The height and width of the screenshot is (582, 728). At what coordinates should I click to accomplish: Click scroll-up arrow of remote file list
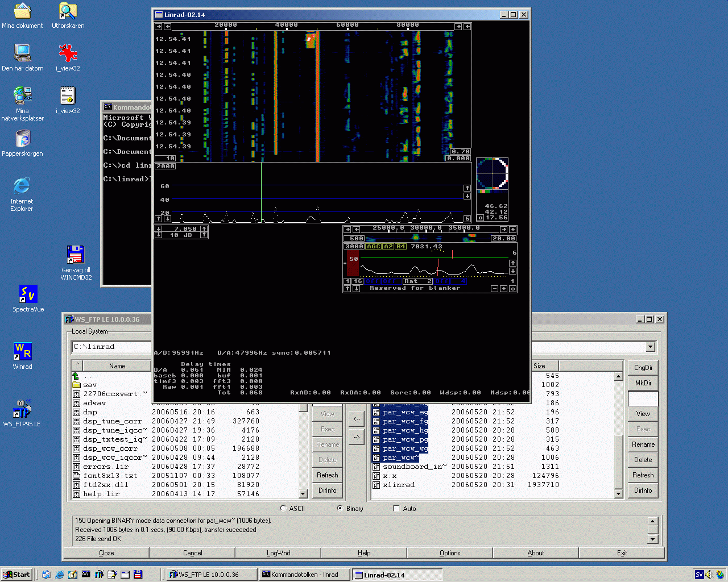(619, 376)
